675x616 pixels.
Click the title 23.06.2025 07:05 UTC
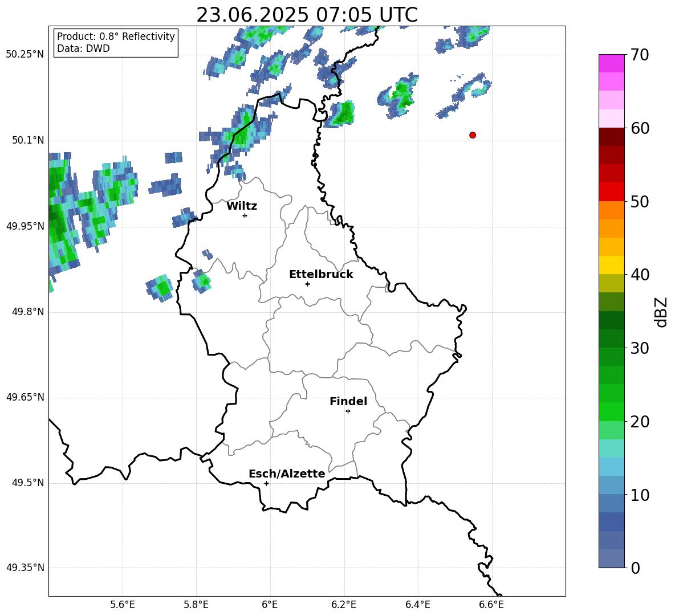click(x=307, y=15)
